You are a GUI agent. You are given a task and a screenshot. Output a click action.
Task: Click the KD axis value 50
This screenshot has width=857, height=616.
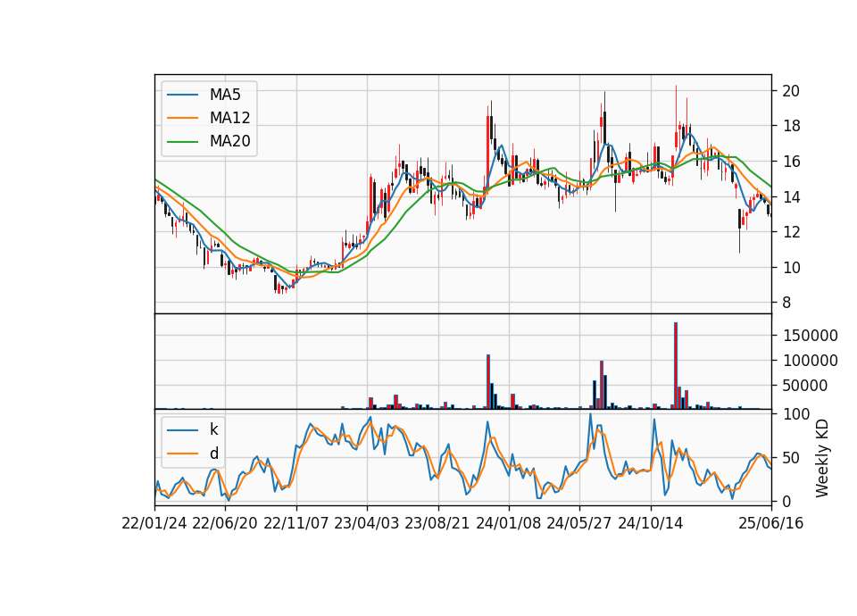(x=791, y=457)
